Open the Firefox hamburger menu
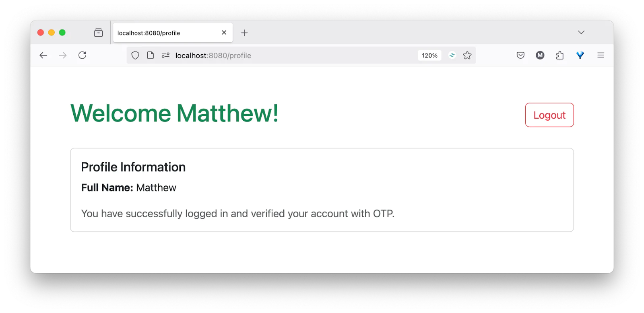This screenshot has width=644, height=313. coord(601,55)
